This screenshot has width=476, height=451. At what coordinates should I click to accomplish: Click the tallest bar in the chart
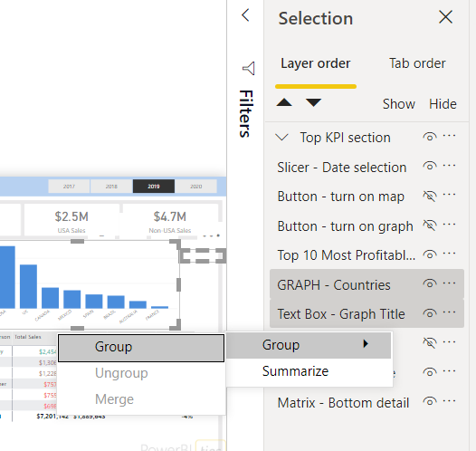(x=7, y=277)
